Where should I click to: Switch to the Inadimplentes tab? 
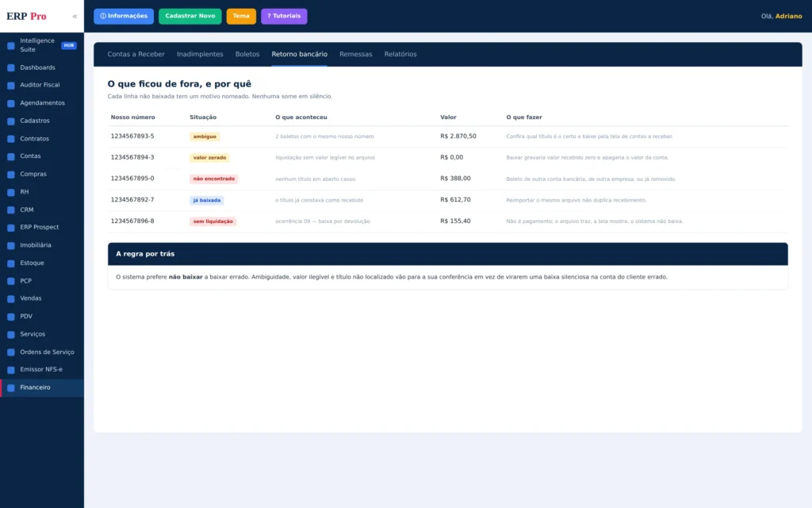[x=200, y=54]
